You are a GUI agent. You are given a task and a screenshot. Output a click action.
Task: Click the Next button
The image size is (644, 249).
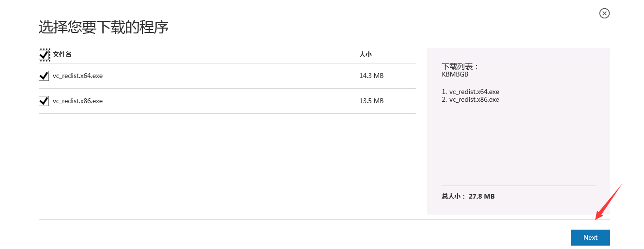point(590,237)
